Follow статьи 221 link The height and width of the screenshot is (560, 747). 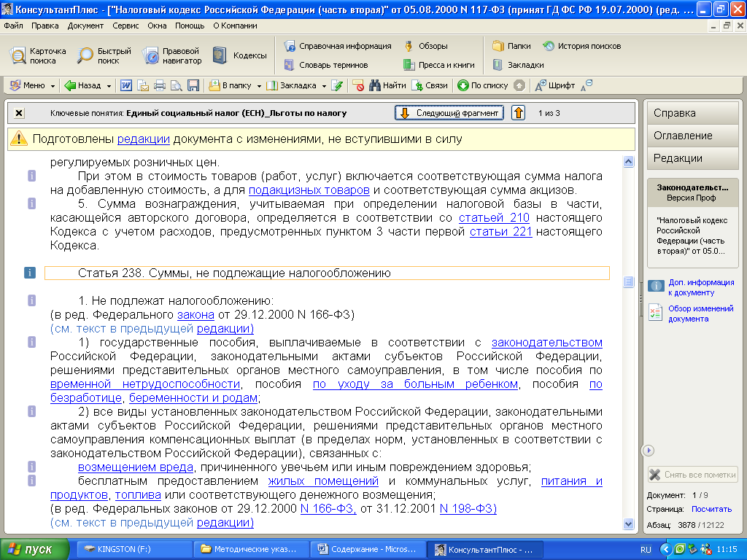click(500, 232)
